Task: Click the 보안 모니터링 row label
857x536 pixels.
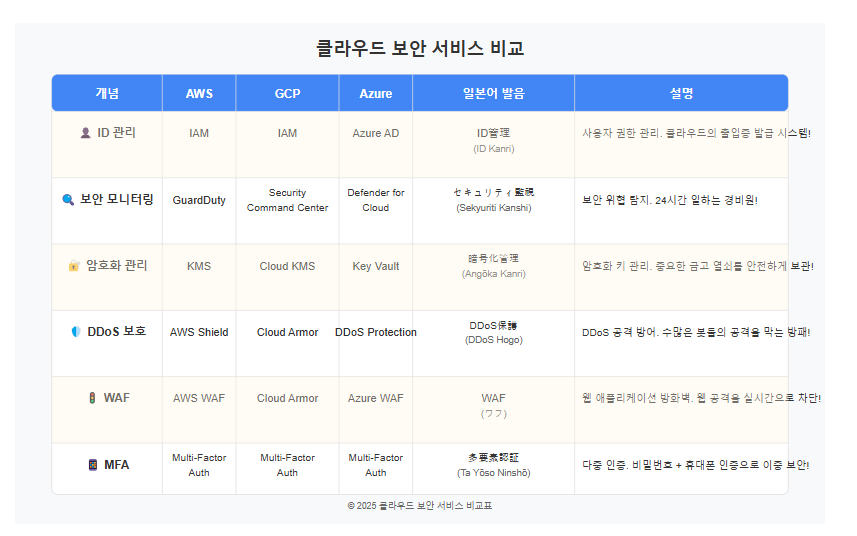Action: (117, 199)
